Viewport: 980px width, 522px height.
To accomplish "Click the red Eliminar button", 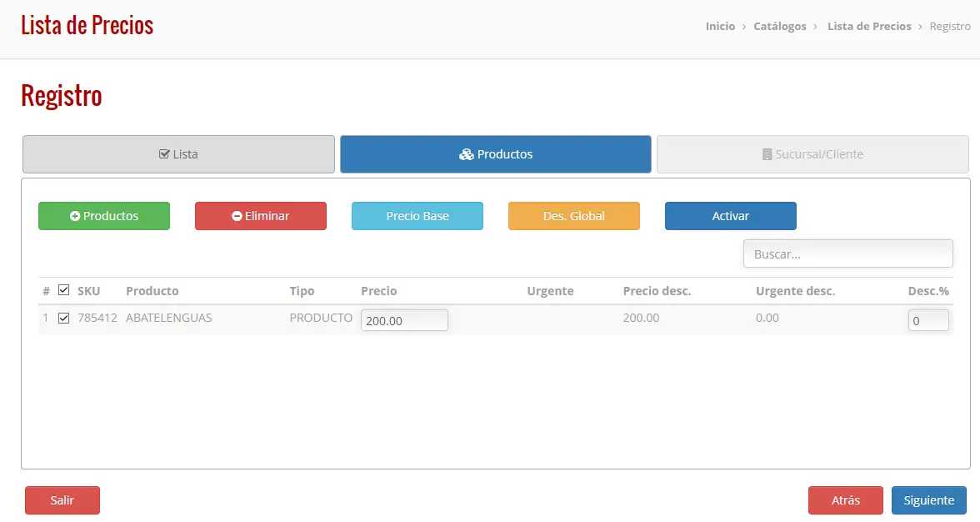I will click(x=261, y=216).
